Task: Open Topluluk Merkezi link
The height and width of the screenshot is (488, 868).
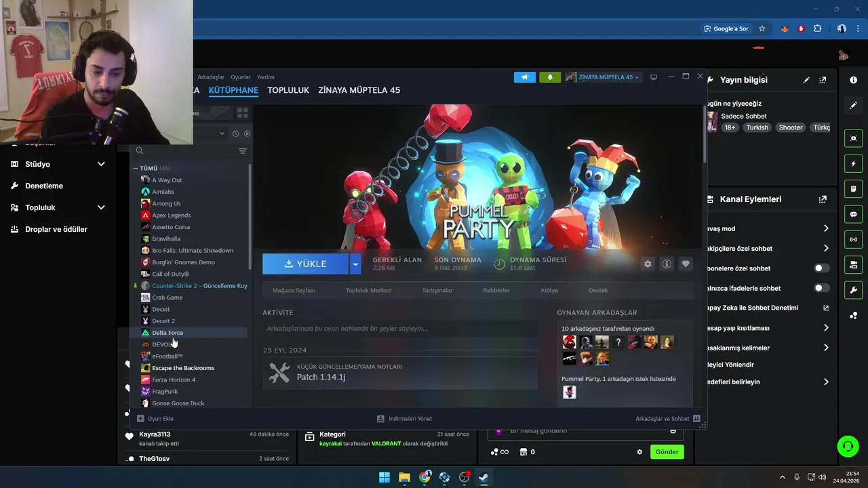Action: pyautogui.click(x=368, y=290)
